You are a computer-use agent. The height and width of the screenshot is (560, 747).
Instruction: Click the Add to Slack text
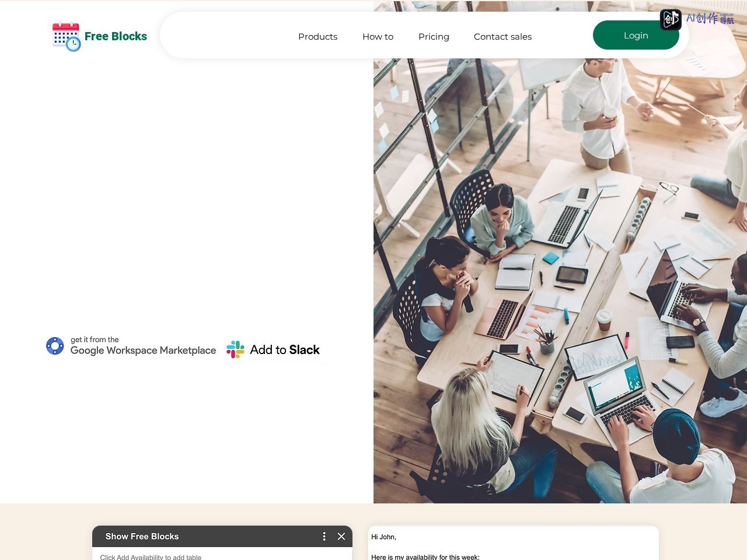[285, 349]
